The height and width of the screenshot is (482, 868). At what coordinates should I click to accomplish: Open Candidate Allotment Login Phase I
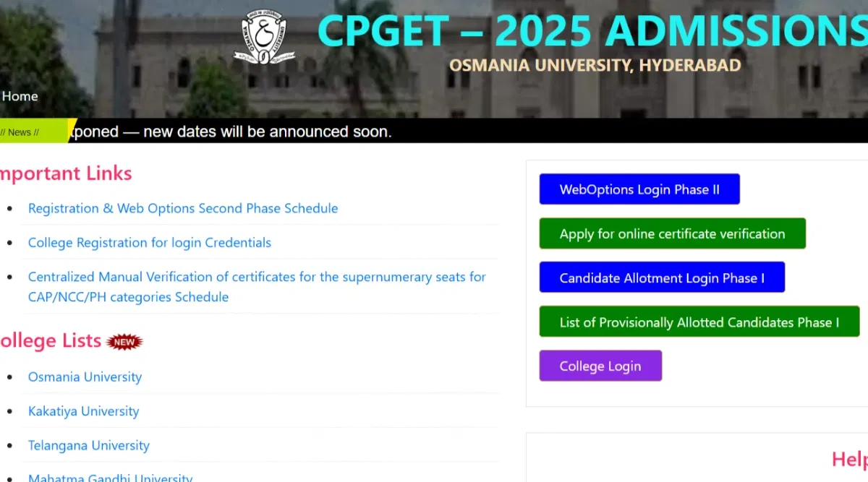point(662,278)
